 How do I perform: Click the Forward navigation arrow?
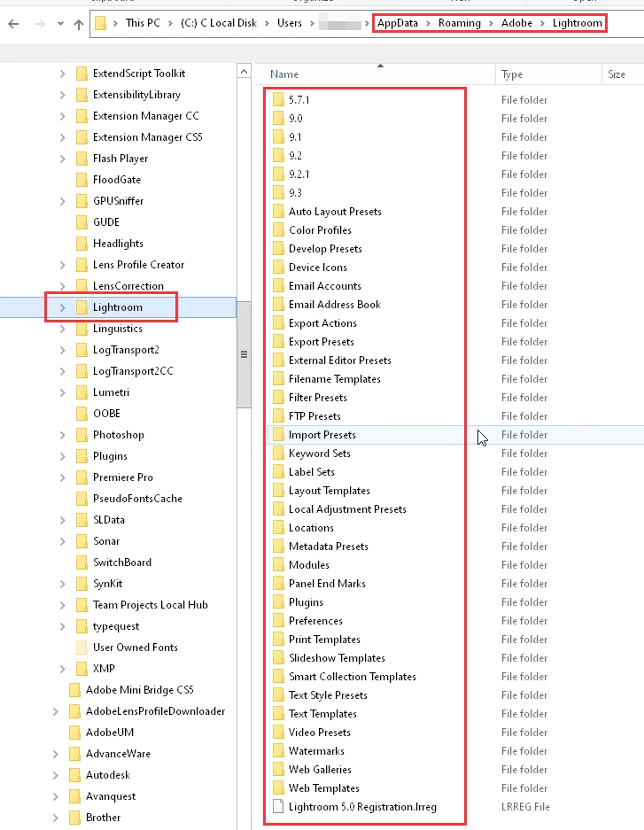[x=40, y=24]
